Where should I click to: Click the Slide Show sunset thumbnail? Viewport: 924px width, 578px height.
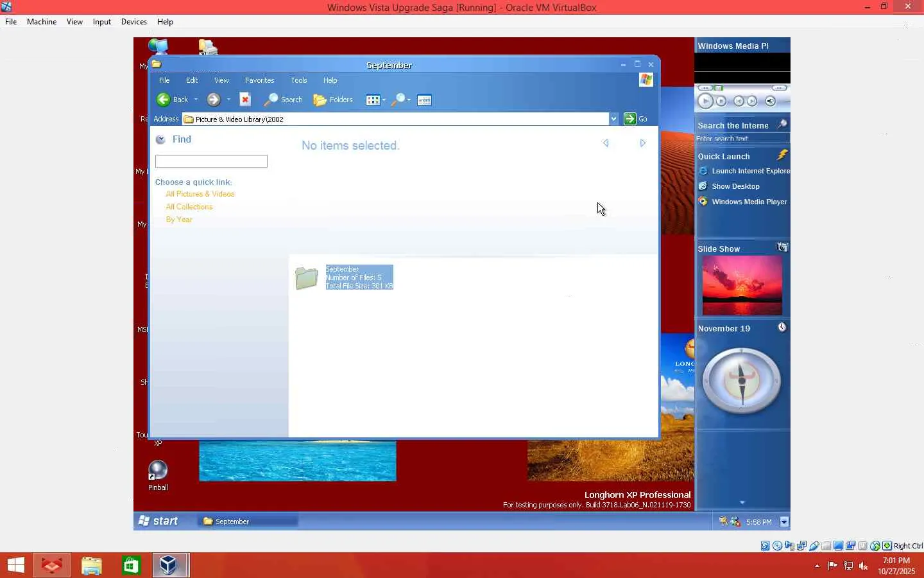click(742, 285)
